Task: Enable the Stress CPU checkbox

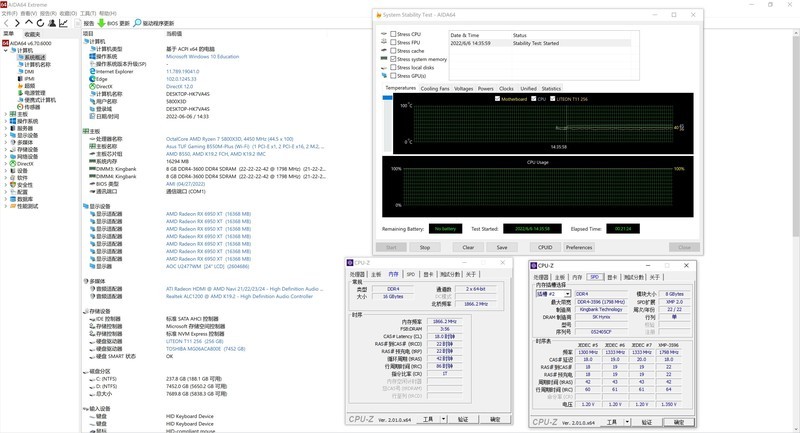Action: pyautogui.click(x=392, y=35)
